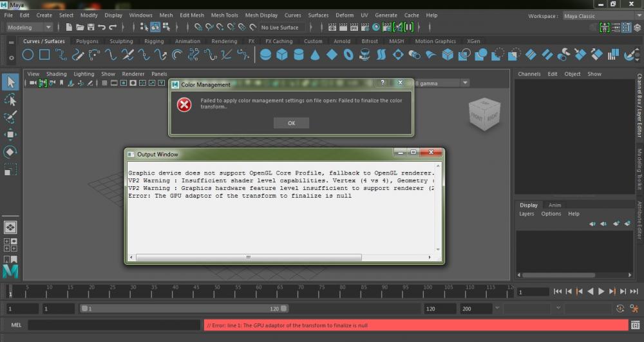Play the animation forwards
This screenshot has height=342, width=644.
601,291
